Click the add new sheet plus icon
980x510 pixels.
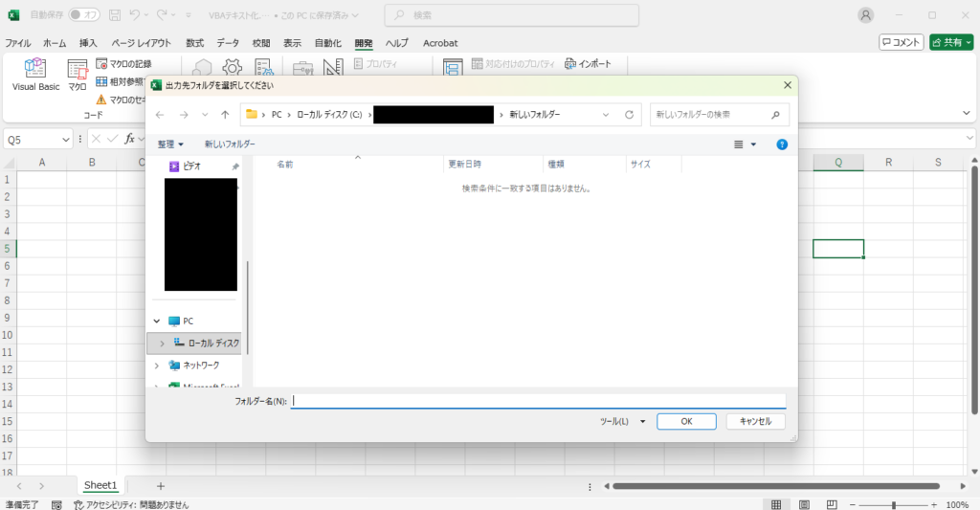(161, 486)
